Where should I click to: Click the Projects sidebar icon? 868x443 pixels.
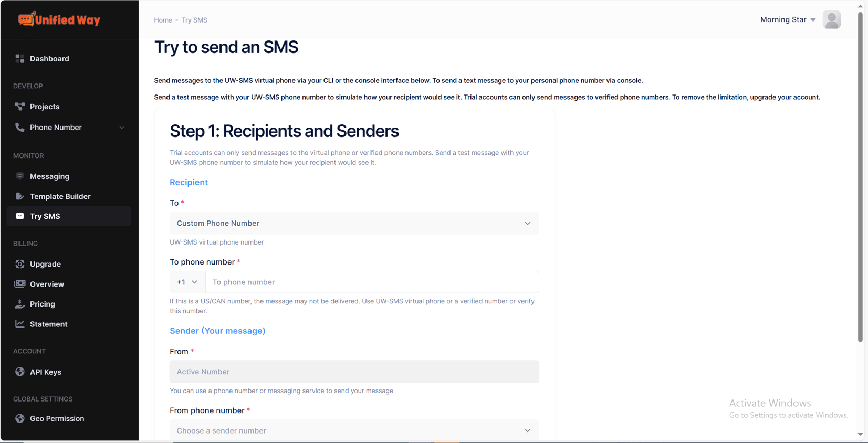(x=20, y=107)
